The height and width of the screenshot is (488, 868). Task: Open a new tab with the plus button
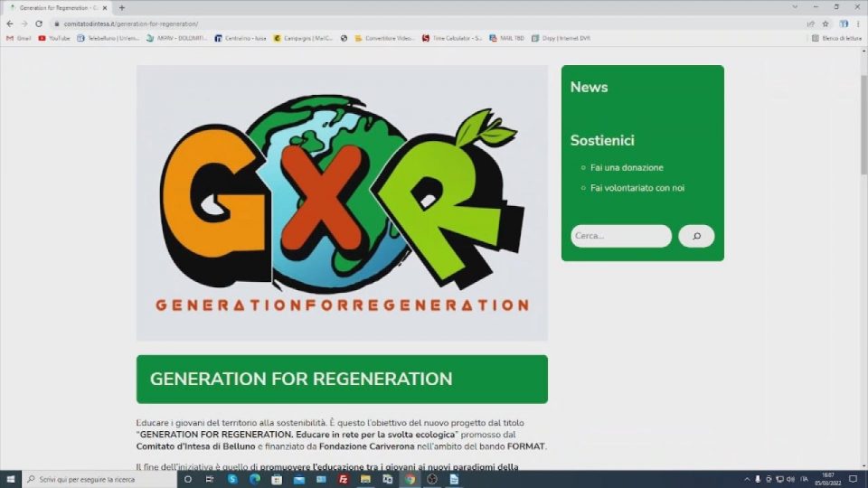tap(122, 7)
